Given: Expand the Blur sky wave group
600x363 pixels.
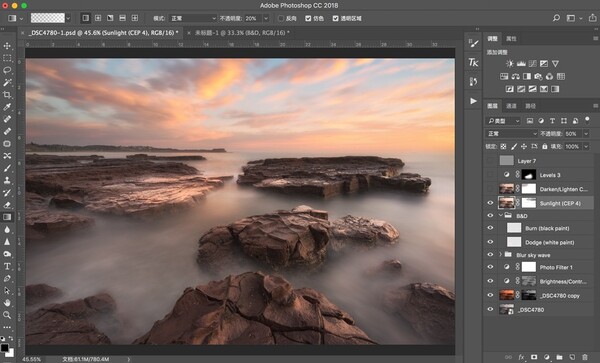Looking at the screenshot, I should point(500,254).
